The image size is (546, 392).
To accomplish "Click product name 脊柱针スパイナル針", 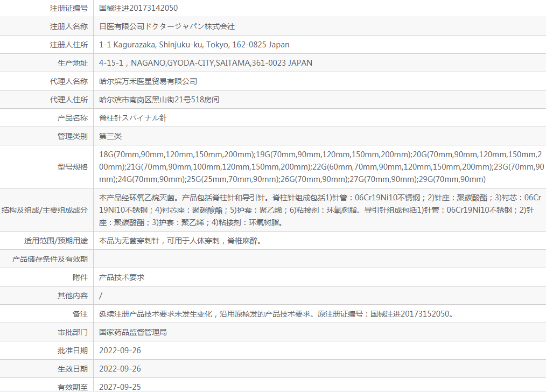I will 132,118.
